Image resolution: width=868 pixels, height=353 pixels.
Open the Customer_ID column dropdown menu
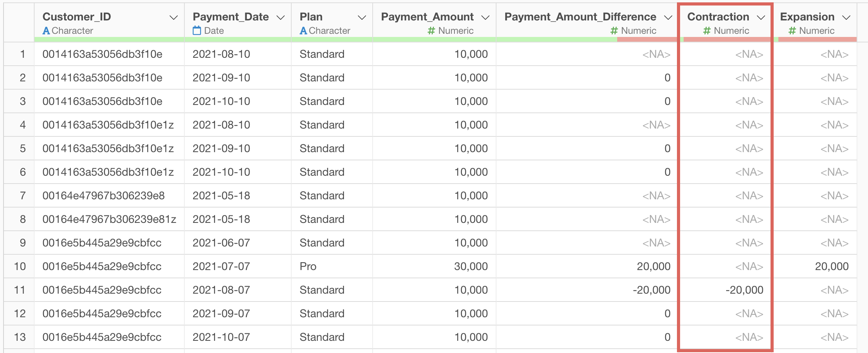click(x=173, y=18)
